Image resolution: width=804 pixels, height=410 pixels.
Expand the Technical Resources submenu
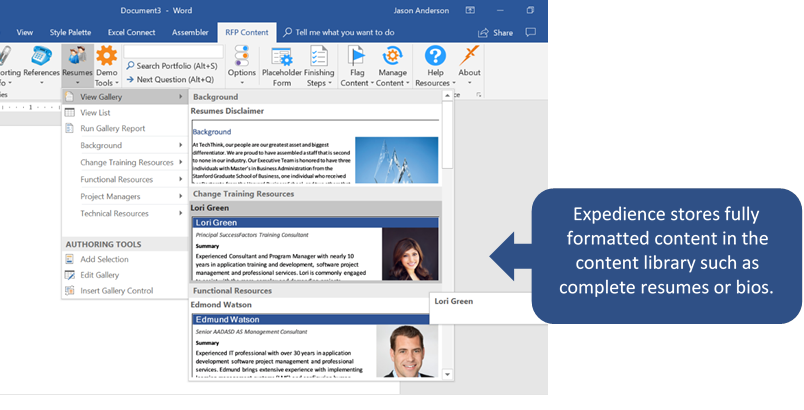click(x=115, y=213)
